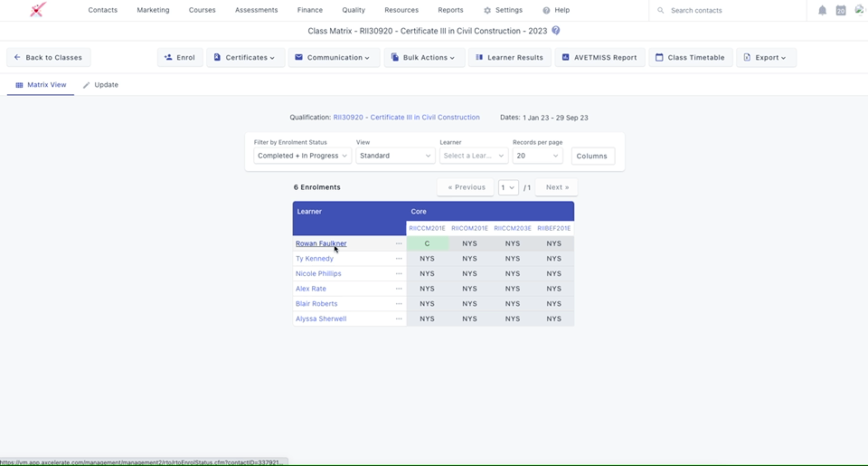
Task: Open three-dot menu for Alyssa Sherwell
Action: (x=399, y=319)
